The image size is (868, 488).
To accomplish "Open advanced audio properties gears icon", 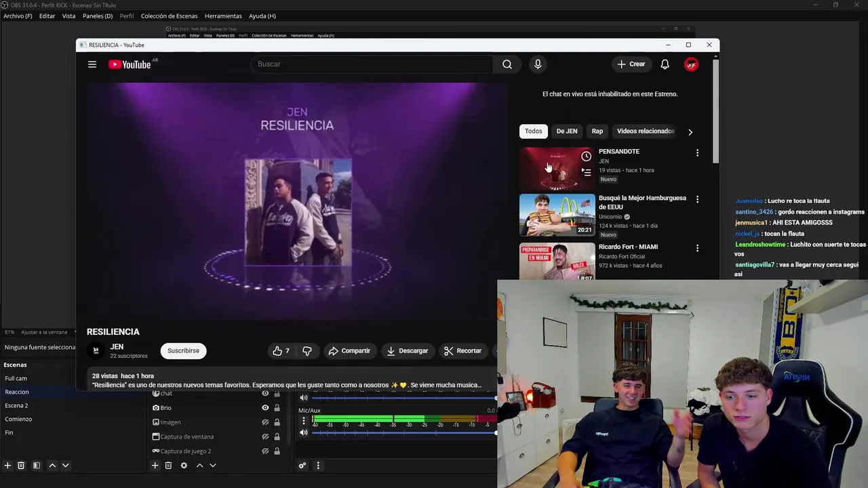I will (x=302, y=466).
